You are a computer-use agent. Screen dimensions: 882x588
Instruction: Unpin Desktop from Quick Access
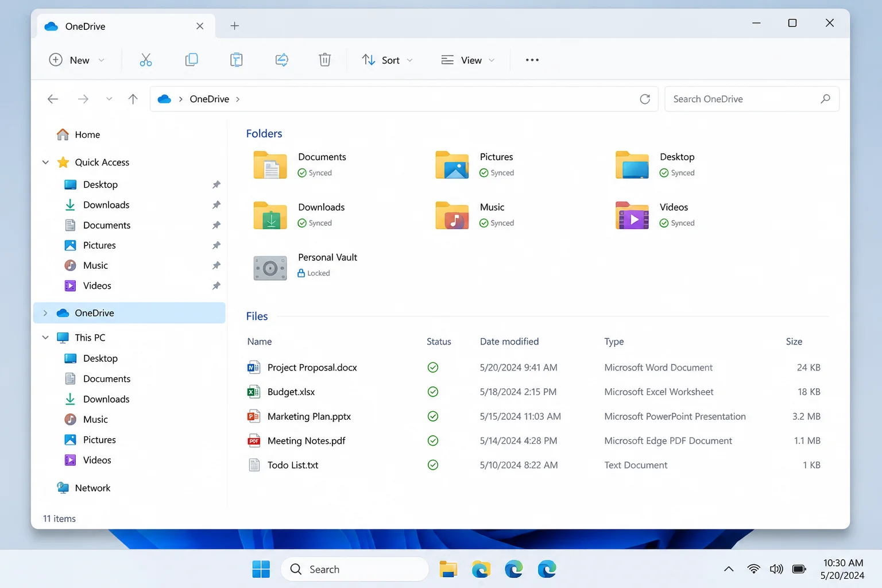[216, 184]
